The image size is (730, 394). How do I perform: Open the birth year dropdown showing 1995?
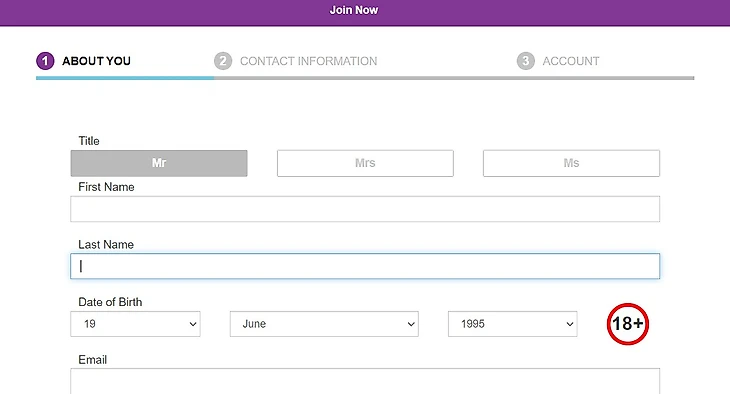click(x=513, y=324)
